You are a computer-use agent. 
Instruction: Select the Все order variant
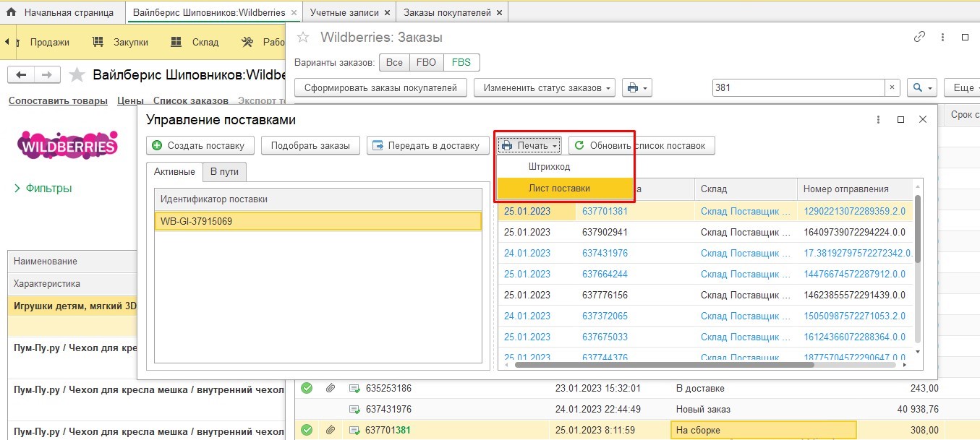tap(394, 62)
